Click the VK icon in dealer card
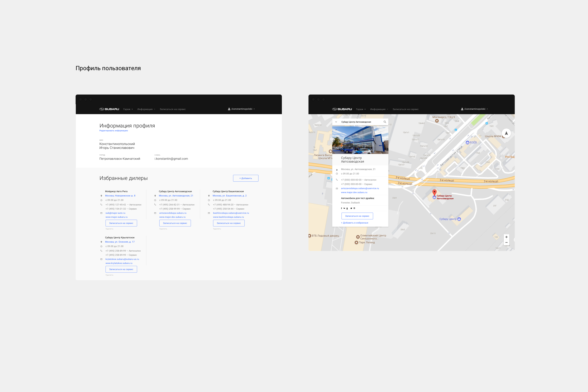Screen dimensions: 588x392 pos(344,208)
